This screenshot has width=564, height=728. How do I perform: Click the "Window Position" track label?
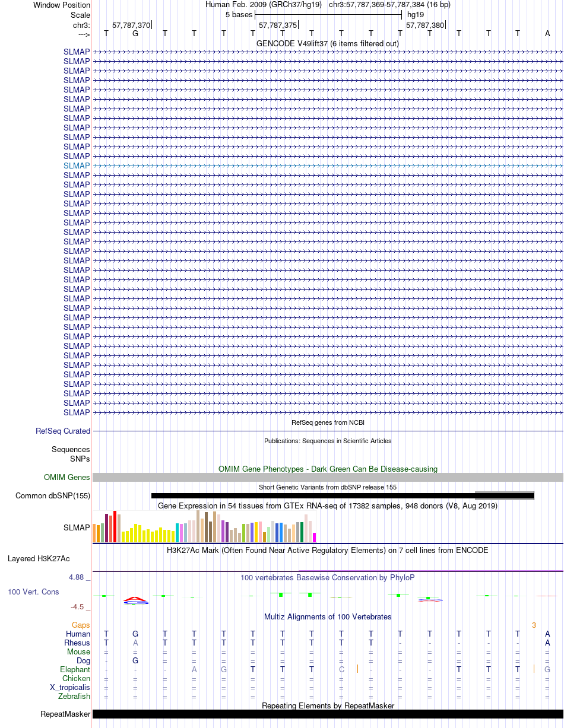click(62, 5)
